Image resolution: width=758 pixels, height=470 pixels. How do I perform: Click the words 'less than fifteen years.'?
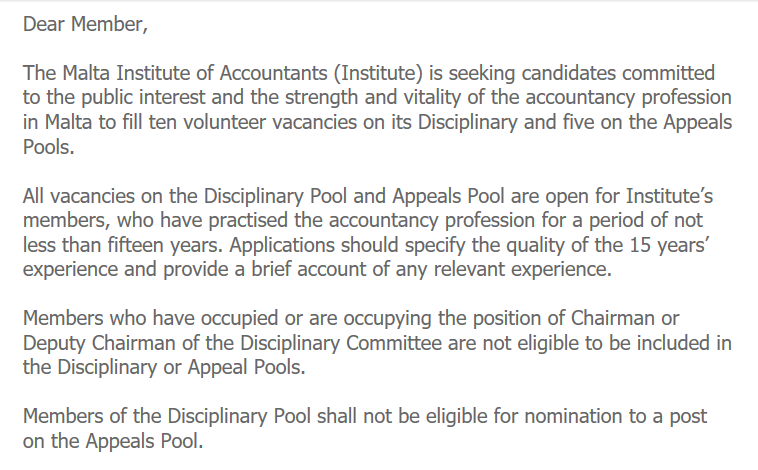pos(123,245)
